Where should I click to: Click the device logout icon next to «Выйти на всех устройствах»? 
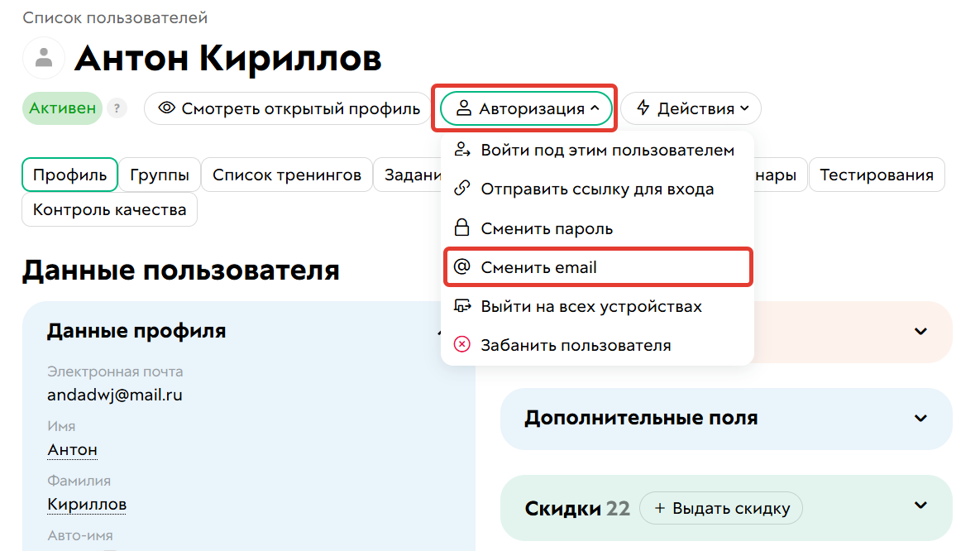pyautogui.click(x=463, y=305)
